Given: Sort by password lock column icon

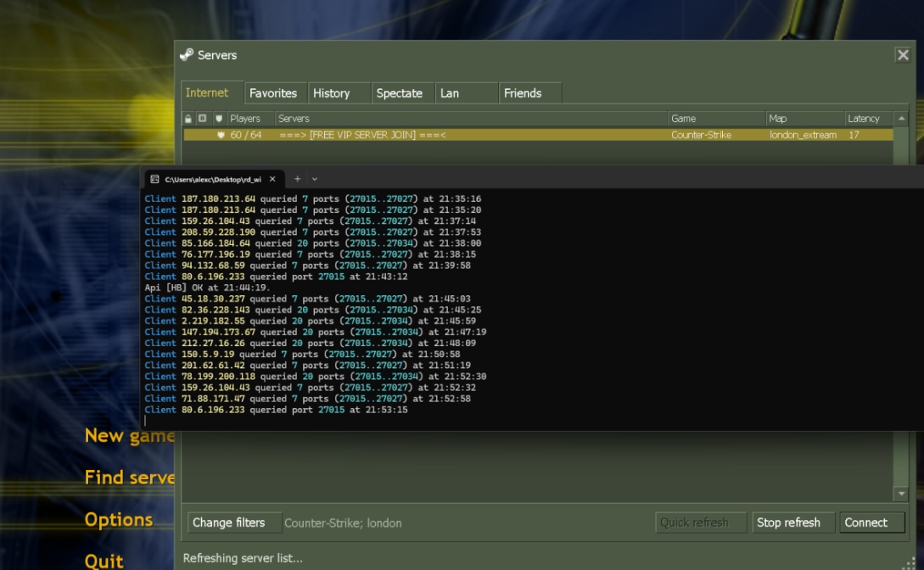Looking at the screenshot, I should point(188,119).
